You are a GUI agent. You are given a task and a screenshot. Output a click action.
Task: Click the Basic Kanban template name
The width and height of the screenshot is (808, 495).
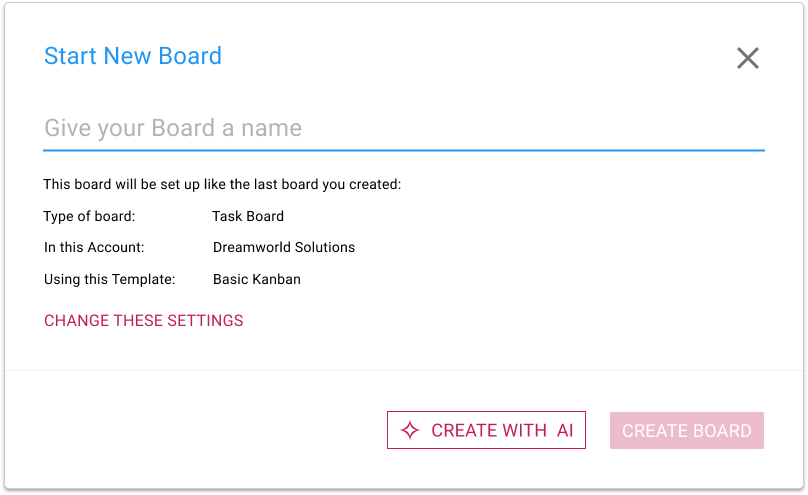pyautogui.click(x=257, y=279)
